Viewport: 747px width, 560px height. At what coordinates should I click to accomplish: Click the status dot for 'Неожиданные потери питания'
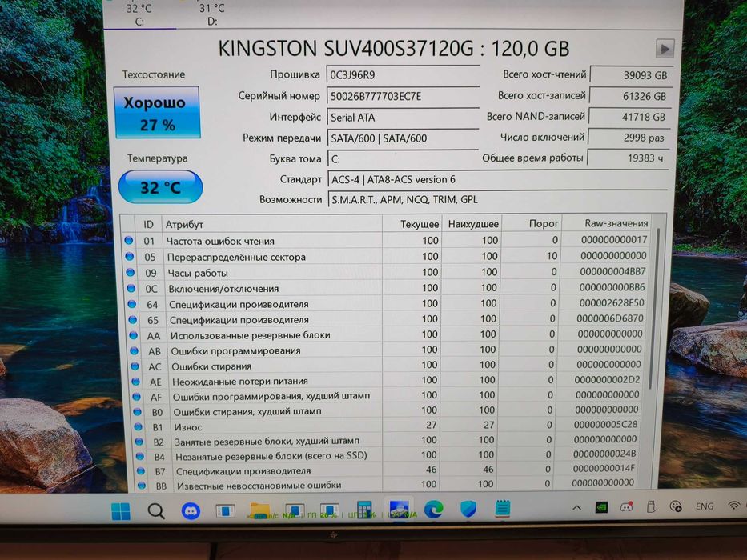point(136,382)
